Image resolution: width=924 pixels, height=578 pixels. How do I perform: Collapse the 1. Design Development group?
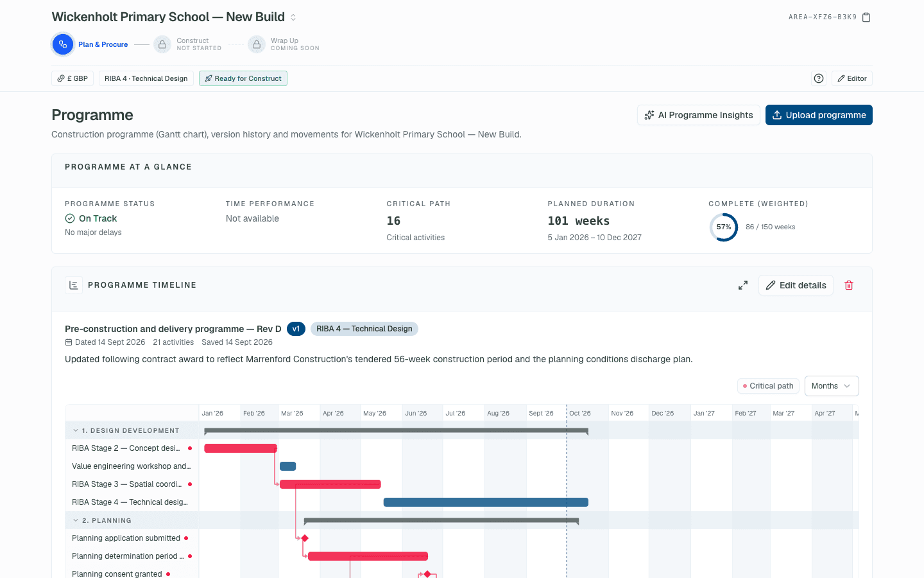coord(76,430)
